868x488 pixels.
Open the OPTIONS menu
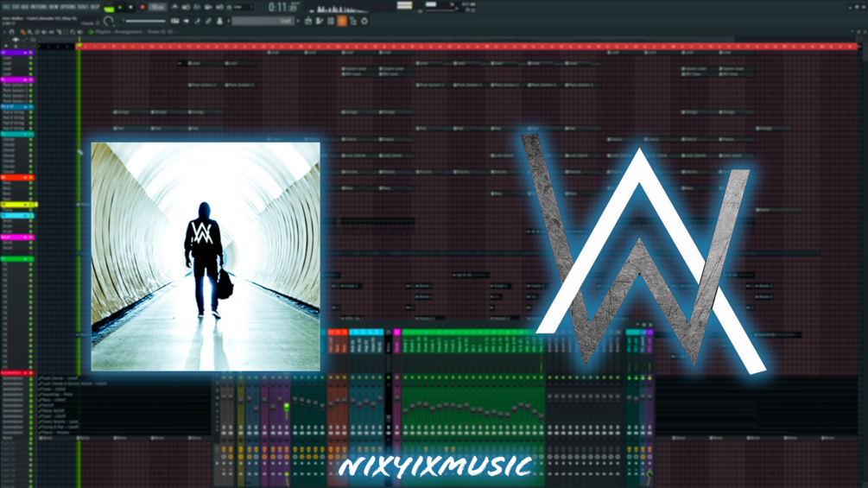67,7
